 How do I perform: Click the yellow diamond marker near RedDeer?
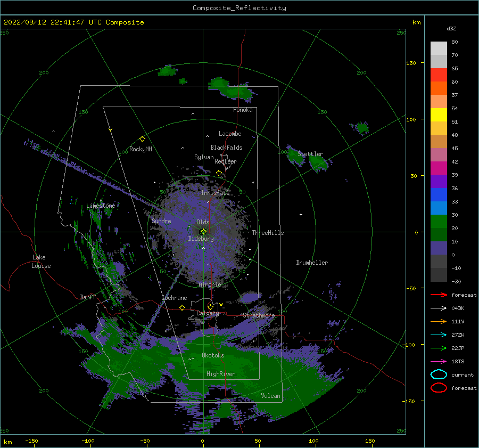click(219, 173)
